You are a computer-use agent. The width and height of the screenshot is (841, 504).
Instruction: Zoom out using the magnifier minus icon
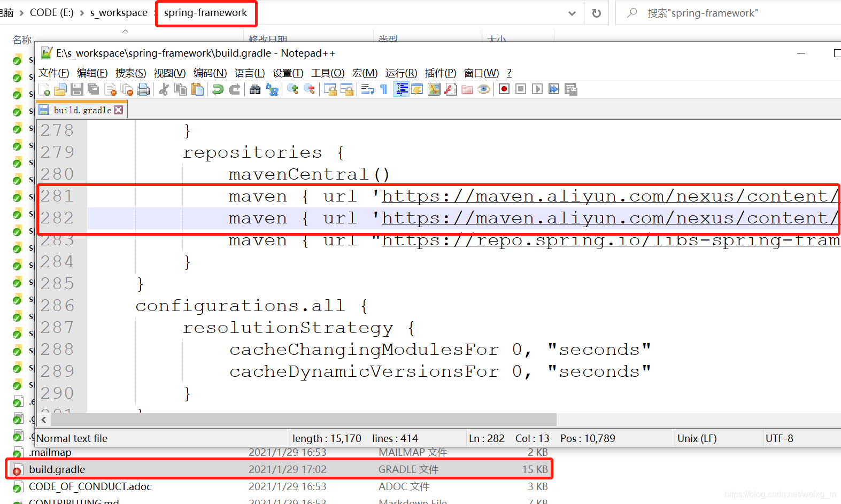309,89
